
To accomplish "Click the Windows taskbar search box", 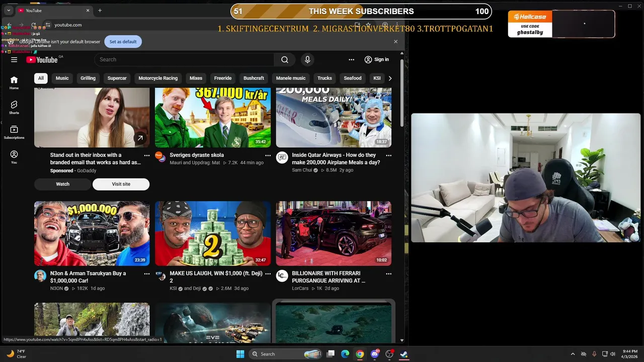I will pyautogui.click(x=285, y=354).
